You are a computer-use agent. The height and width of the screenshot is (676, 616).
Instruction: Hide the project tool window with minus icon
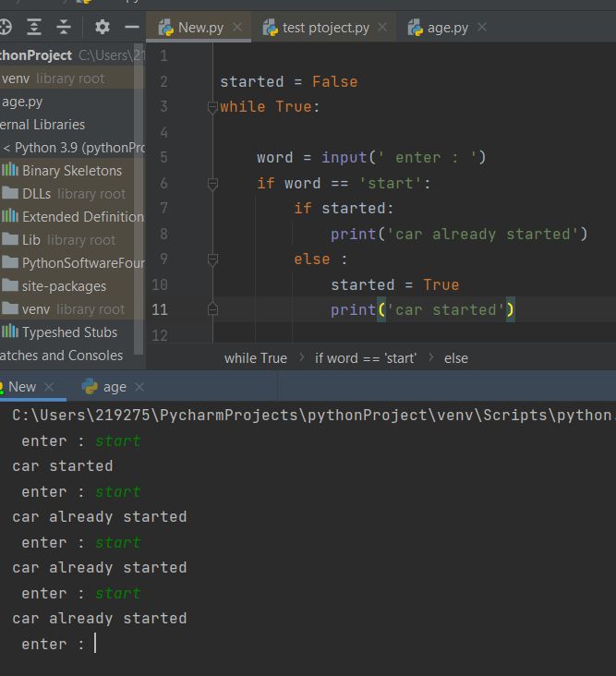coord(131,27)
